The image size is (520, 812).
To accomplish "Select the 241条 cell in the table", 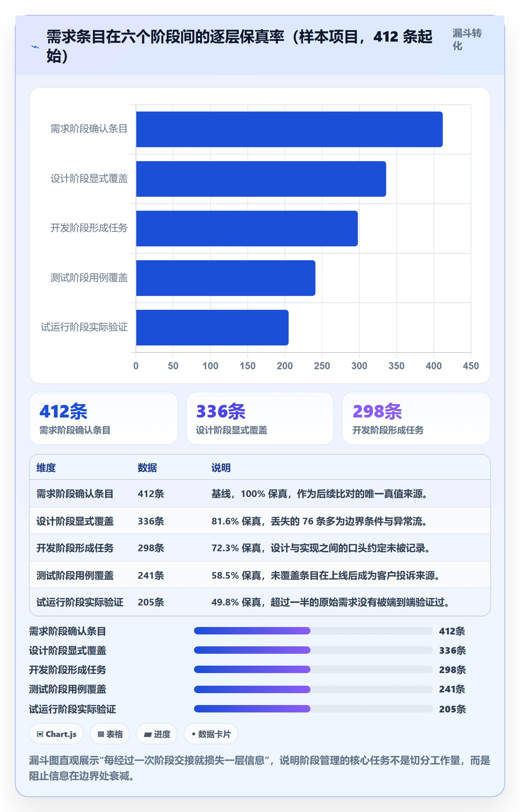I will [151, 575].
